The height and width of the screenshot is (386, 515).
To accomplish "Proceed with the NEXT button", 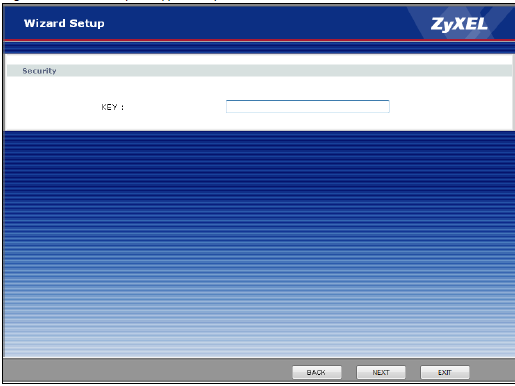I will tap(381, 372).
